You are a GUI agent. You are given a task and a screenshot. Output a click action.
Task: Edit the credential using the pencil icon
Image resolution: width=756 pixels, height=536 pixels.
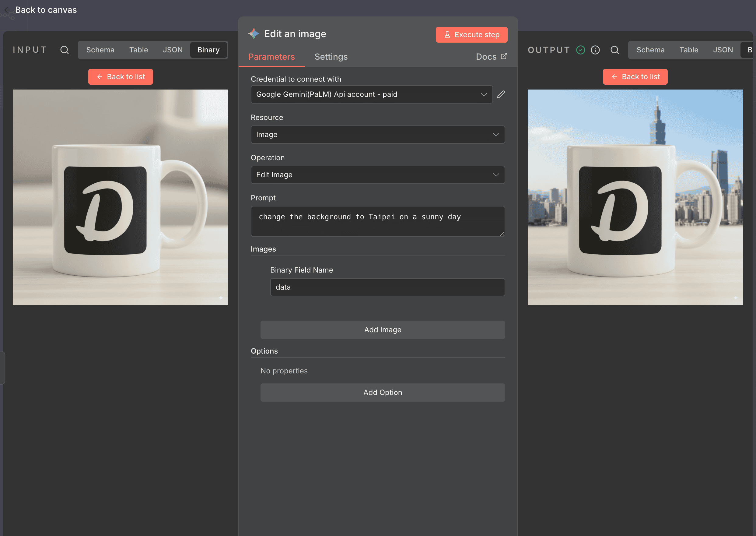501,94
